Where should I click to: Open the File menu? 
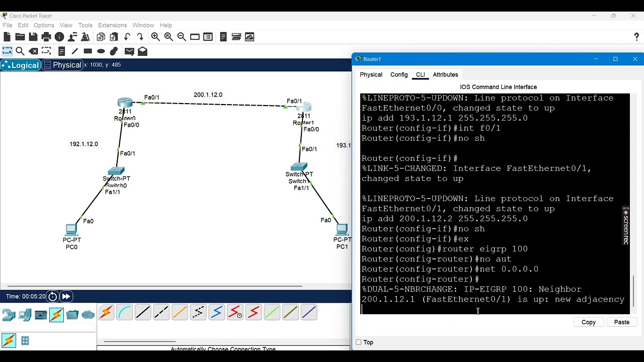click(x=8, y=25)
